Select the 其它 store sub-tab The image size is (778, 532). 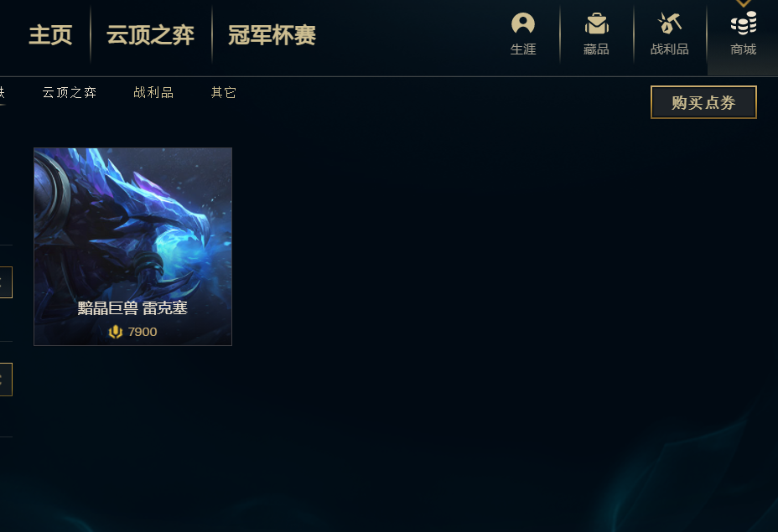(223, 92)
